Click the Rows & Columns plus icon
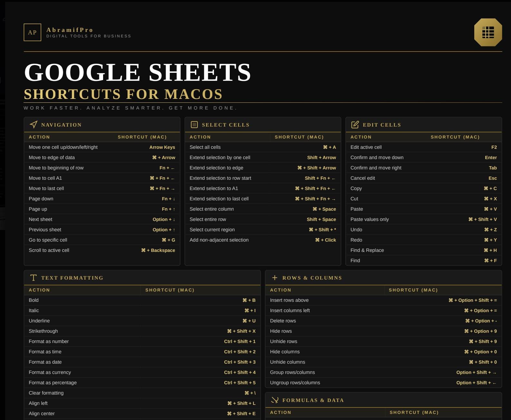 (275, 278)
